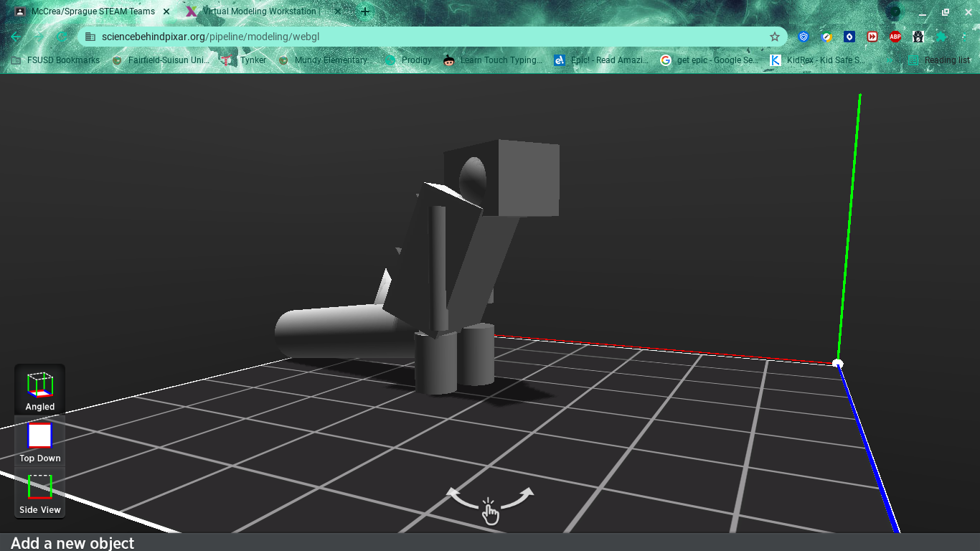The width and height of the screenshot is (980, 551).
Task: Switch to the McCrea/Sprague STEAM Teams tab
Action: coord(93,11)
